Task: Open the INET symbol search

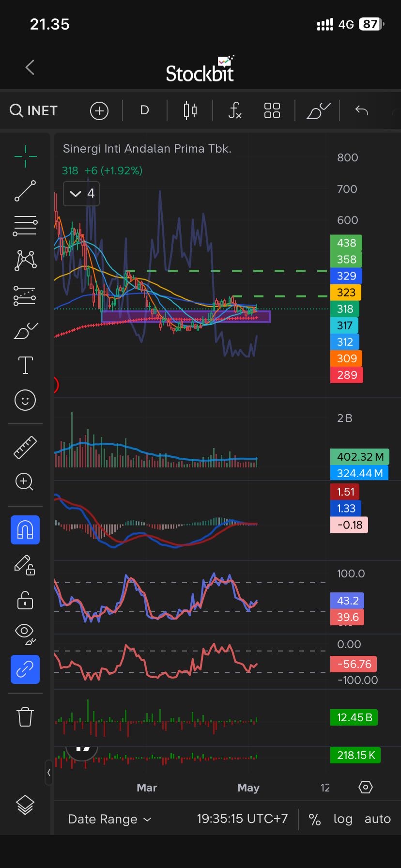Action: click(x=33, y=110)
